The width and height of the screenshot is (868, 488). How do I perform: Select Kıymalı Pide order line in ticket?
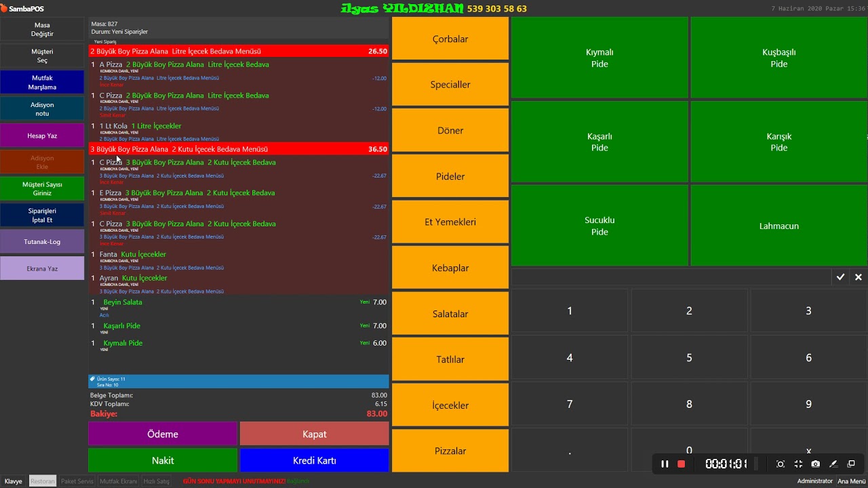pyautogui.click(x=239, y=346)
